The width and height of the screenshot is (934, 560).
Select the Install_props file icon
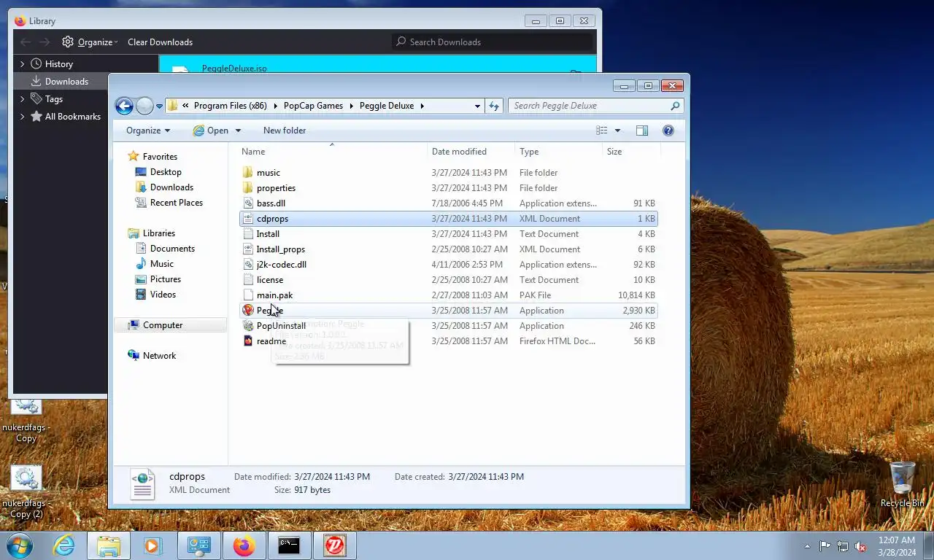[x=248, y=249]
